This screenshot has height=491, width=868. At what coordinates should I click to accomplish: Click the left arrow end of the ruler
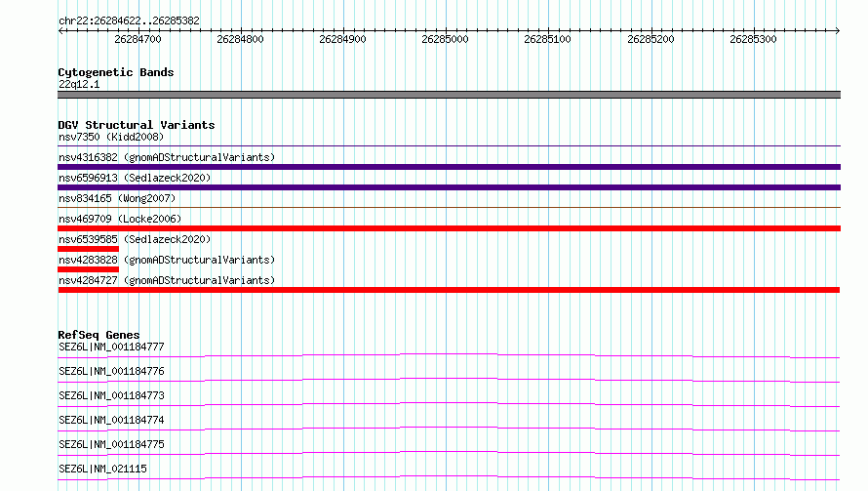(60, 31)
